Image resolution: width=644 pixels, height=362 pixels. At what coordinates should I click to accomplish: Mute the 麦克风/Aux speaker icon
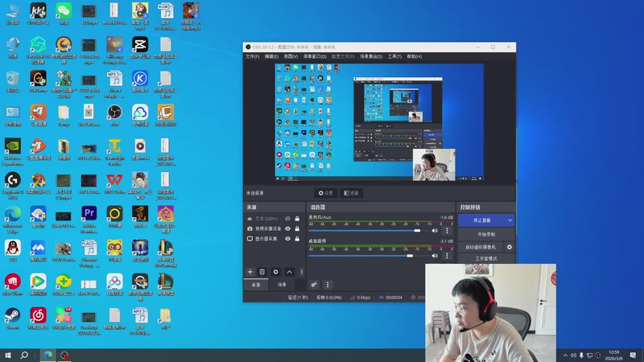tap(435, 231)
